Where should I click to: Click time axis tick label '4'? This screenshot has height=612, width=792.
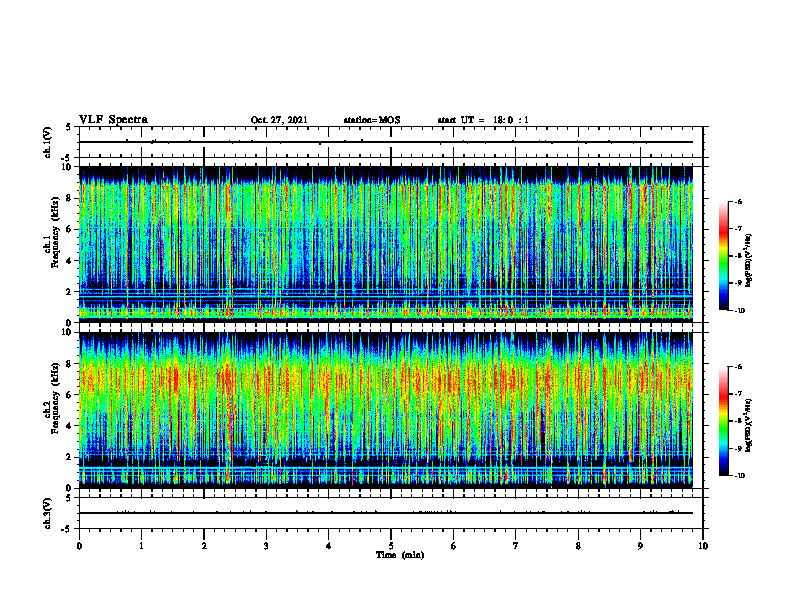tap(329, 546)
